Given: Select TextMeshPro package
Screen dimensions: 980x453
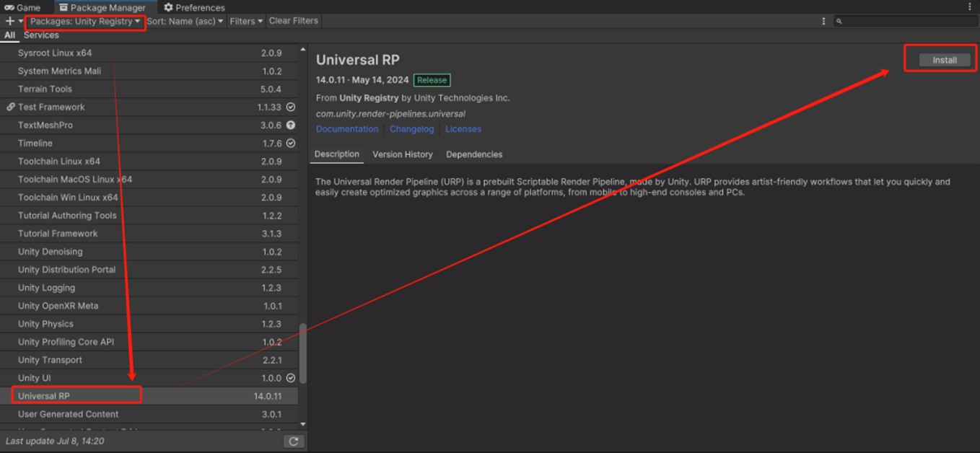Looking at the screenshot, I should click(149, 125).
